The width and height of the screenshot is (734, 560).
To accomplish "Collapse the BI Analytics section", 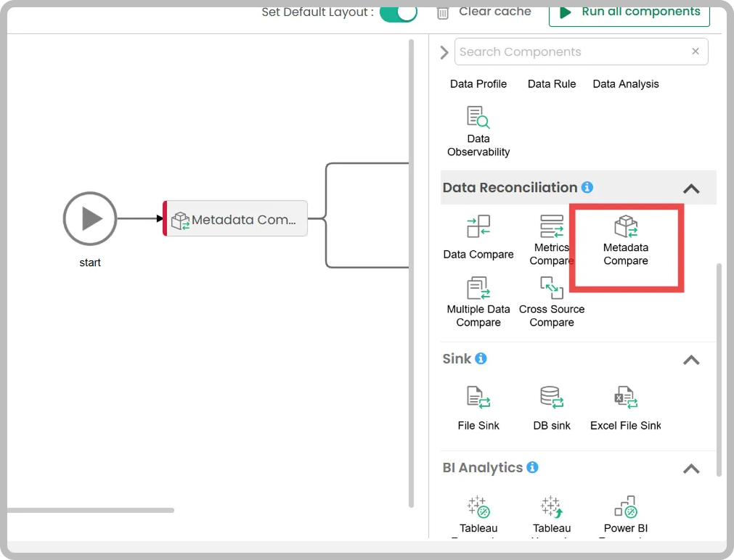I will point(691,469).
